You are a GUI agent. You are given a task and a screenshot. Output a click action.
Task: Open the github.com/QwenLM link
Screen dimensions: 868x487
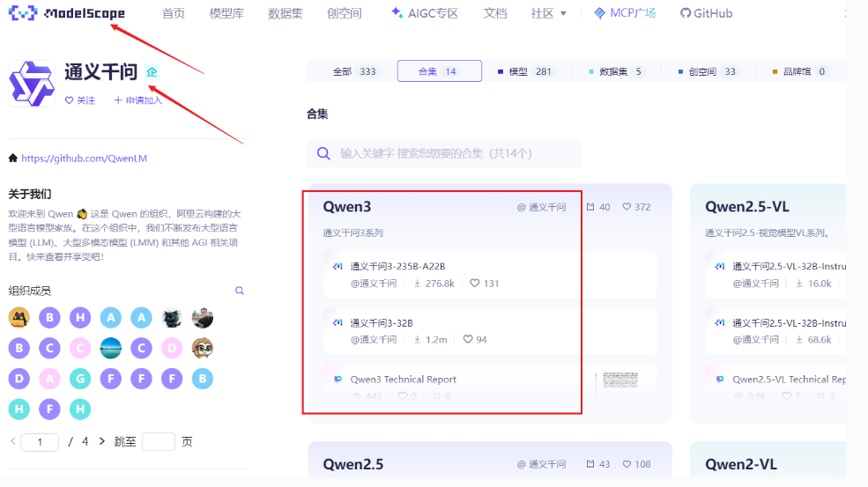(x=84, y=159)
